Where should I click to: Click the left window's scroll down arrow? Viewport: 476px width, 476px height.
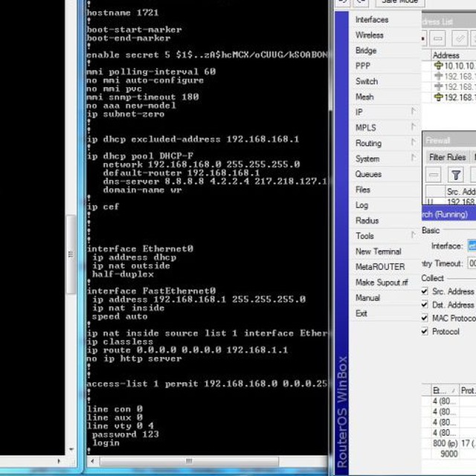(71, 449)
